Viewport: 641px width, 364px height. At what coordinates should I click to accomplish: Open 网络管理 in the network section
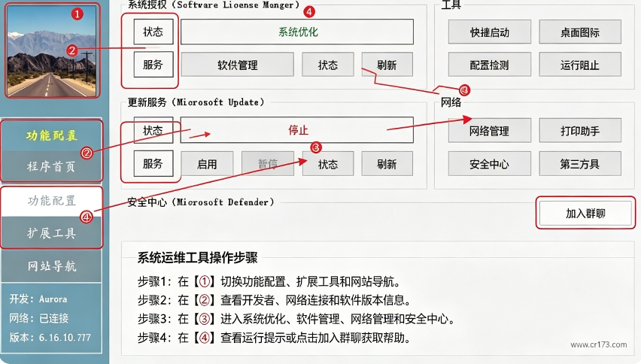click(x=489, y=131)
